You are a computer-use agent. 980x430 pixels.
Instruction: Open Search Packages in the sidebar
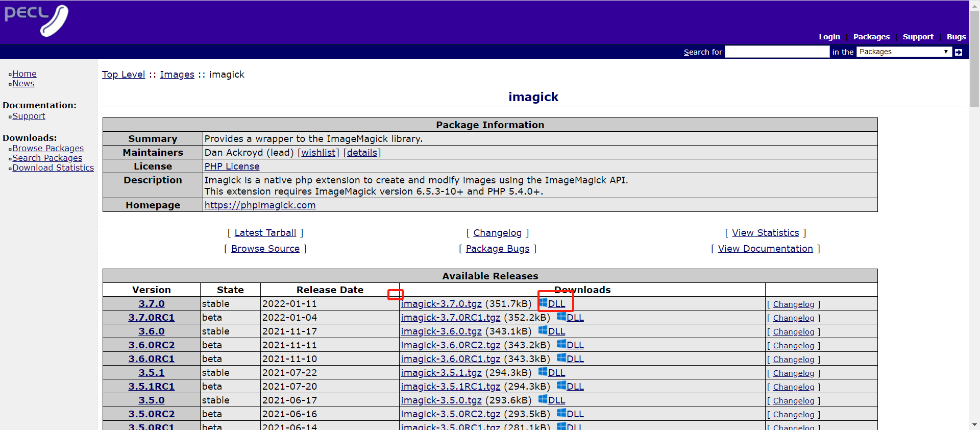47,158
